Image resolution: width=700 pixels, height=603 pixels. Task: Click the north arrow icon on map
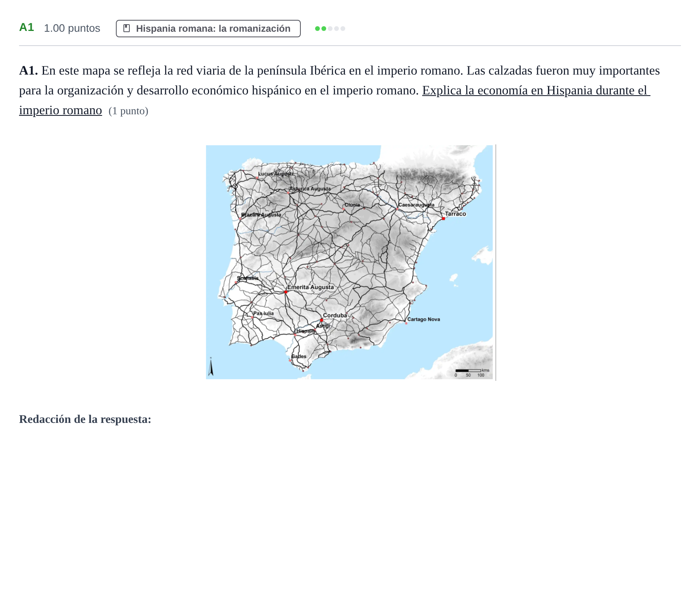211,367
